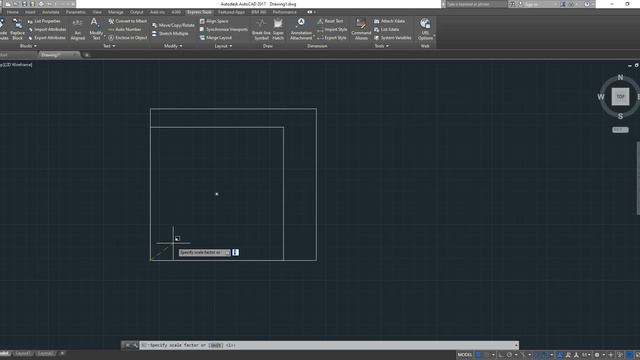The height and width of the screenshot is (360, 640).
Task: Click Align Space in Layout panel
Action: [x=214, y=21]
